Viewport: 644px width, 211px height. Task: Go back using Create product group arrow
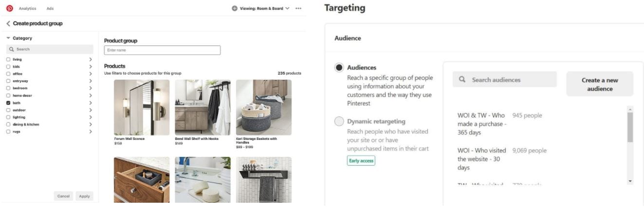click(8, 23)
